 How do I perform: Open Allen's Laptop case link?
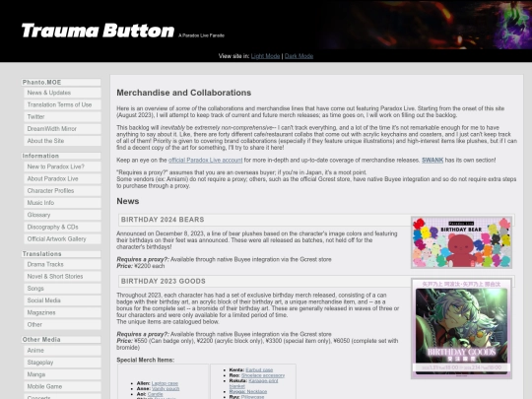165,383
